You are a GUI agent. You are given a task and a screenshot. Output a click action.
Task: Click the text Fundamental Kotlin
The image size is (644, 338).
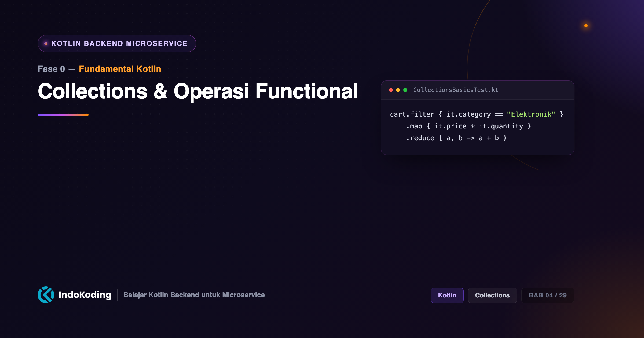(120, 69)
